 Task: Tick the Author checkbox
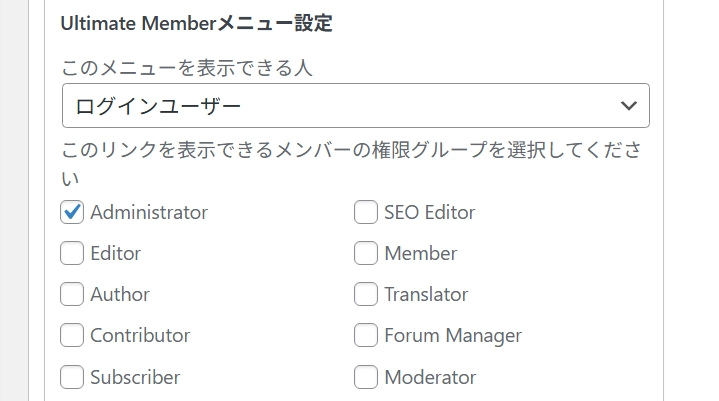tap(72, 294)
